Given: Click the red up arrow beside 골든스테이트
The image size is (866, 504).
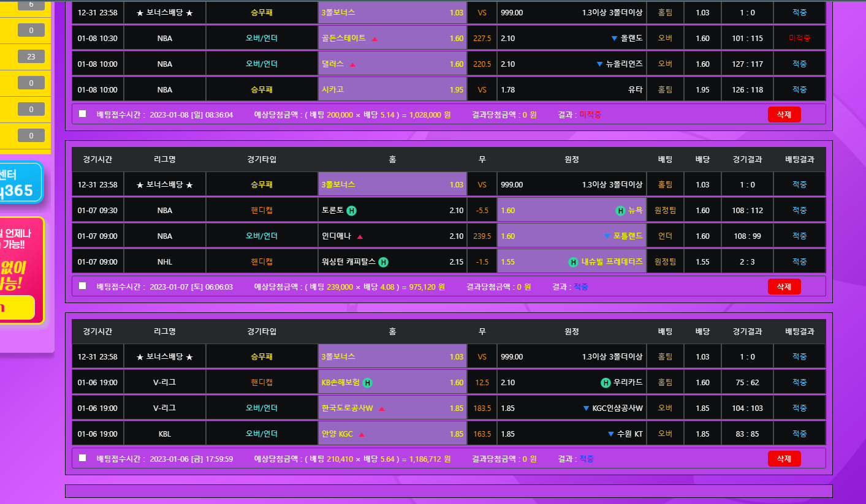Looking at the screenshot, I should pos(374,39).
